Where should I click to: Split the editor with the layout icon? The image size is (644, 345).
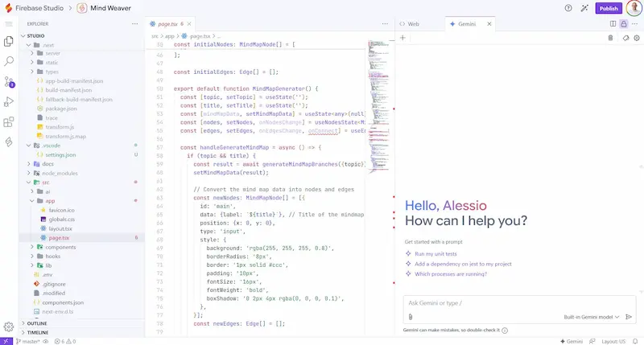tap(613, 24)
